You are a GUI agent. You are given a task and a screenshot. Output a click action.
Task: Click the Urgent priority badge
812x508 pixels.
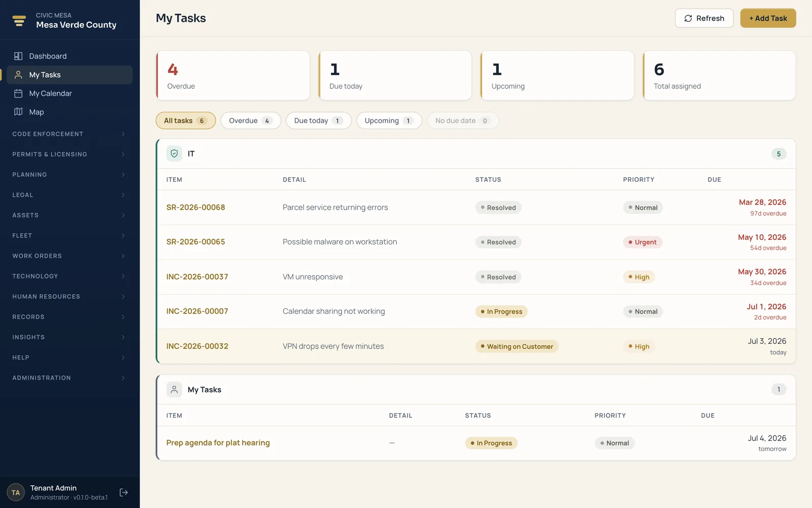pos(642,242)
